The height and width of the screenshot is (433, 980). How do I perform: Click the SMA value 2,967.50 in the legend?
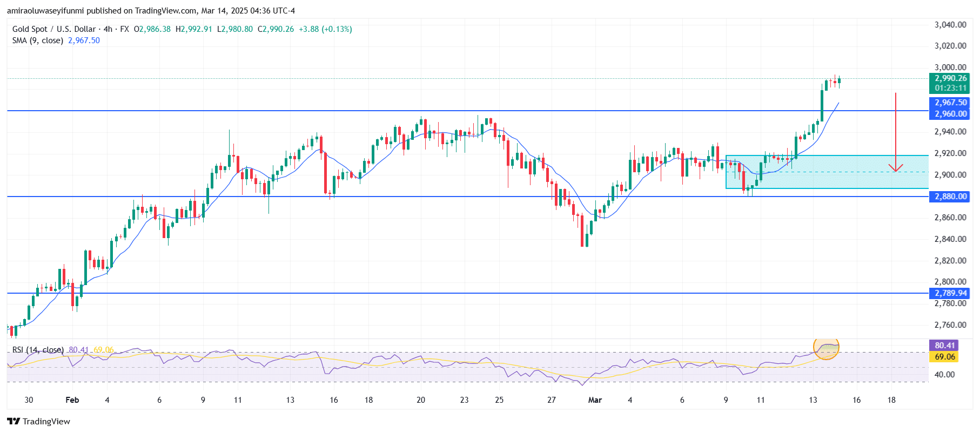84,40
